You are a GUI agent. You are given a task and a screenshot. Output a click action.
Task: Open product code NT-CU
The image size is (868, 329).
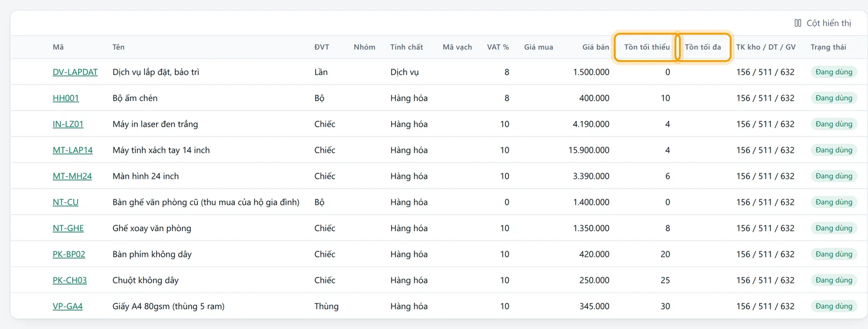pos(66,202)
